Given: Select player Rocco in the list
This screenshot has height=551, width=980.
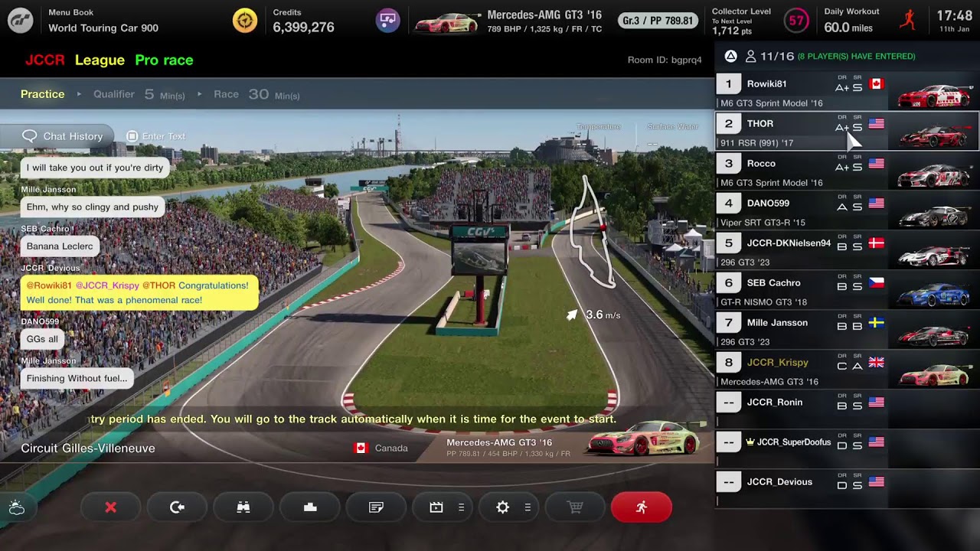Looking at the screenshot, I should (x=847, y=171).
